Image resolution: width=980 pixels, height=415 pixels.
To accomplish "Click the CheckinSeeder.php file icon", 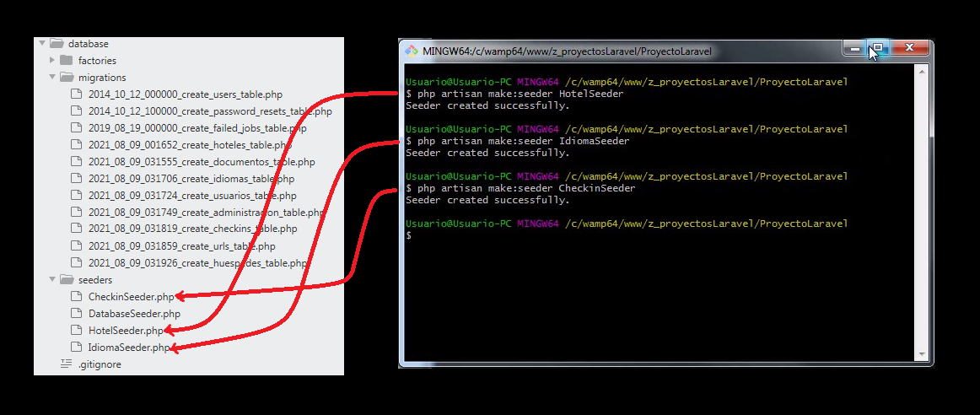I will point(78,297).
